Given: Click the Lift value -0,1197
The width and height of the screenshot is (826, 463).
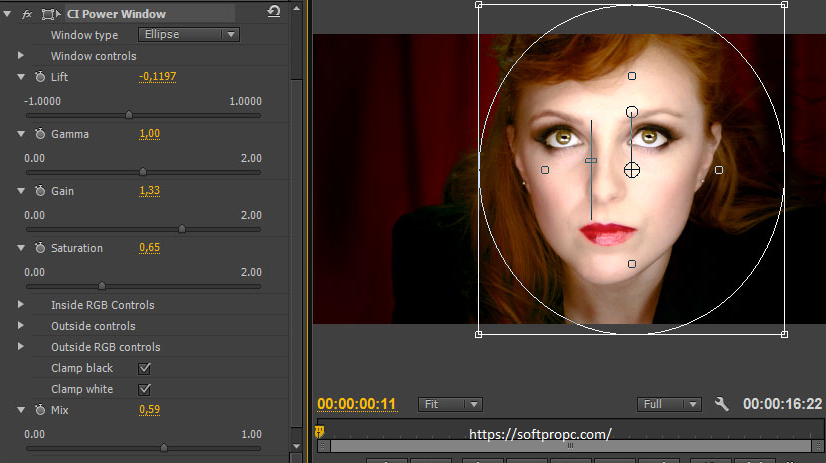Looking at the screenshot, I should 158,76.
